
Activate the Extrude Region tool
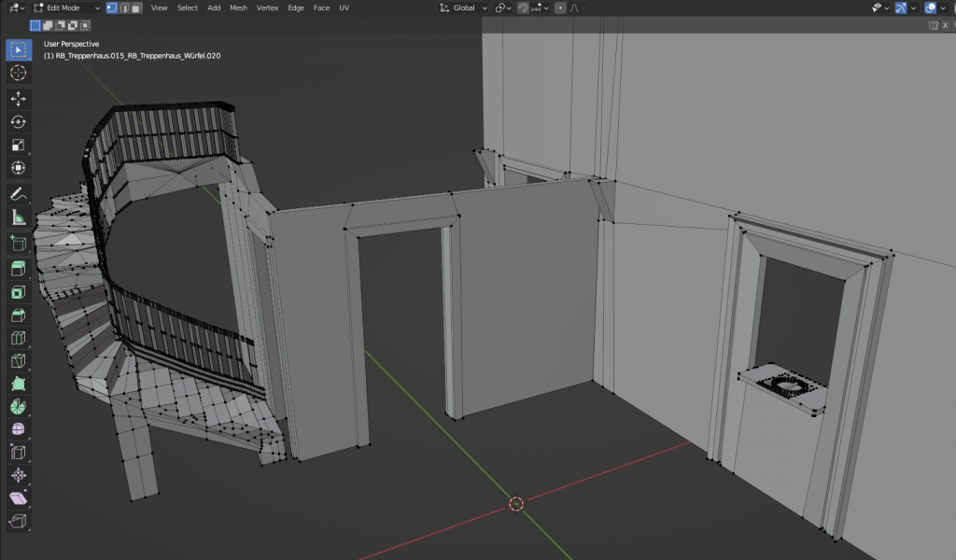click(x=18, y=269)
